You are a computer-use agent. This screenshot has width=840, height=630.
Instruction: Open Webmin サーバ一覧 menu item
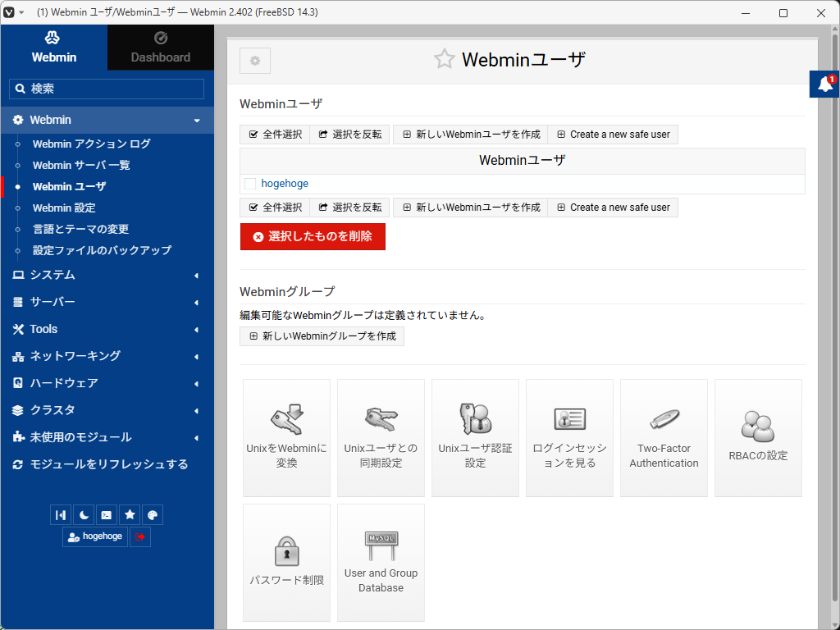81,165
